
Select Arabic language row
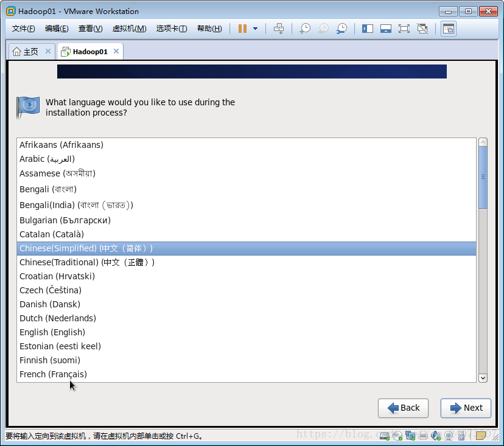pyautogui.click(x=246, y=159)
